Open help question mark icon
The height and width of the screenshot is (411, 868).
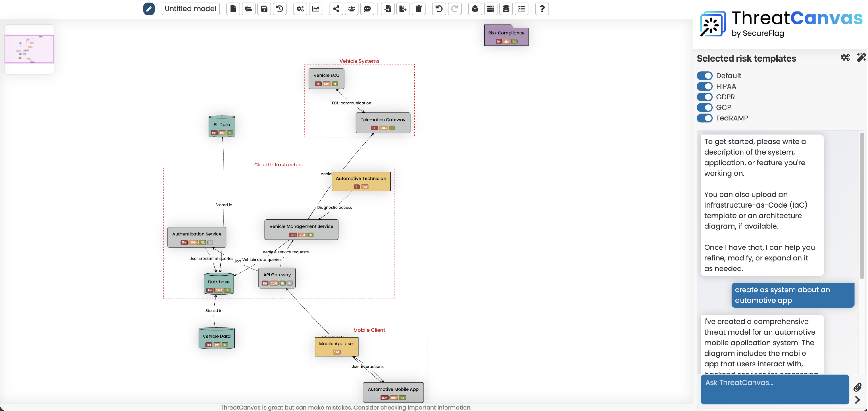click(x=542, y=9)
